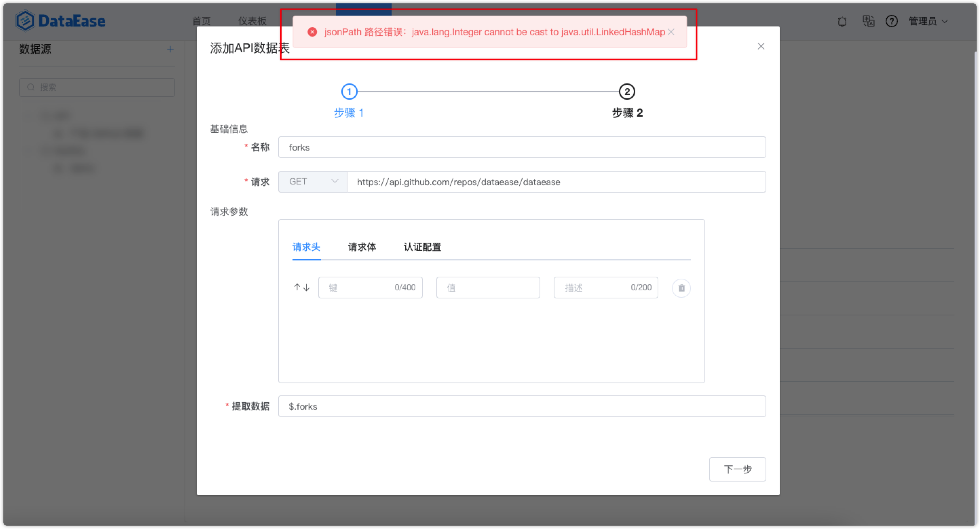
Task: Open the 首页 menu item
Action: point(202,21)
